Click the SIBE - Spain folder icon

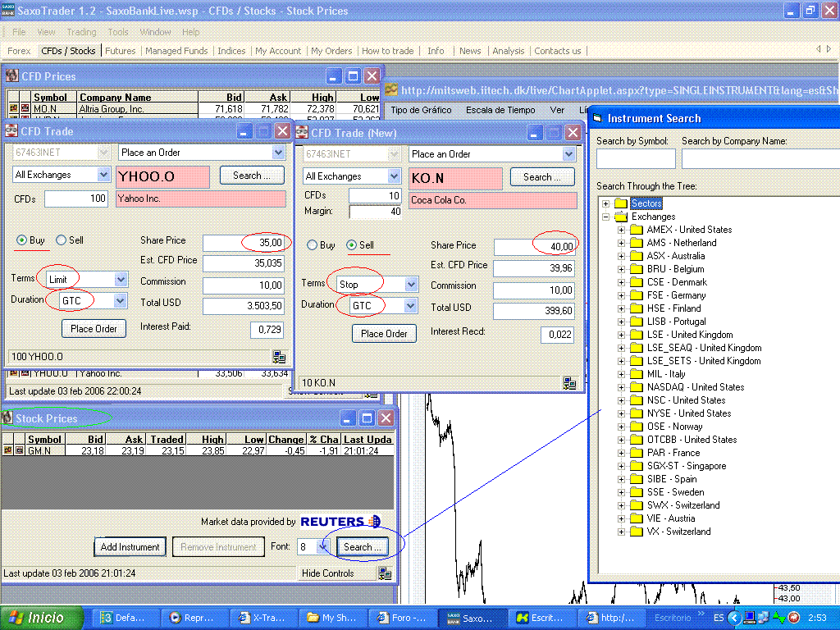637,479
